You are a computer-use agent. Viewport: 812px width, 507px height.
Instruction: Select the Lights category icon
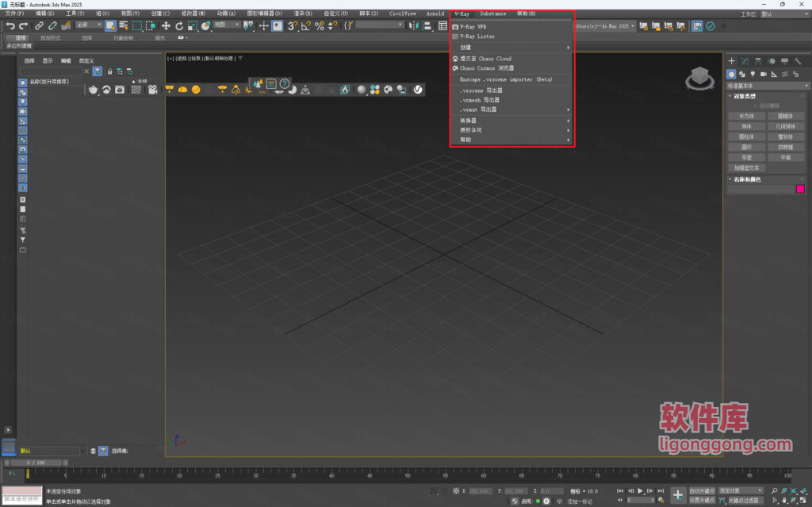pyautogui.click(x=753, y=74)
